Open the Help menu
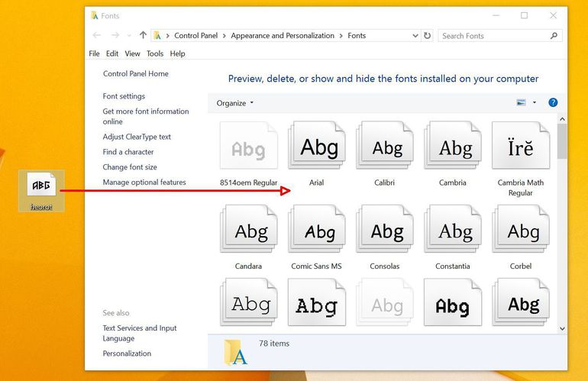Image resolution: width=588 pixels, height=381 pixels. point(177,53)
